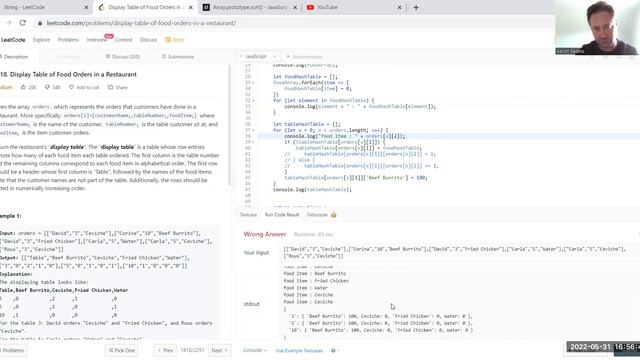
Task: Click the Share button
Action: pos(118,87)
